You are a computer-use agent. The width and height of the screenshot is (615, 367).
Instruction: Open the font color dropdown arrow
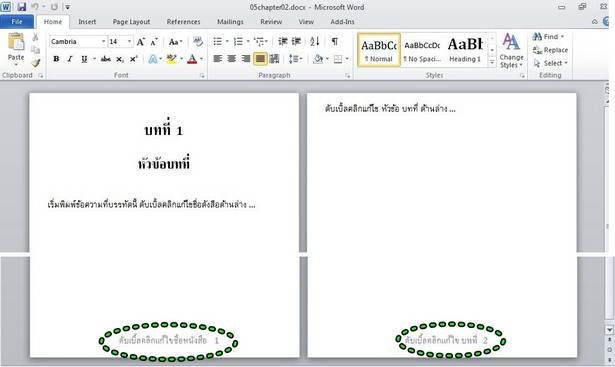202,59
